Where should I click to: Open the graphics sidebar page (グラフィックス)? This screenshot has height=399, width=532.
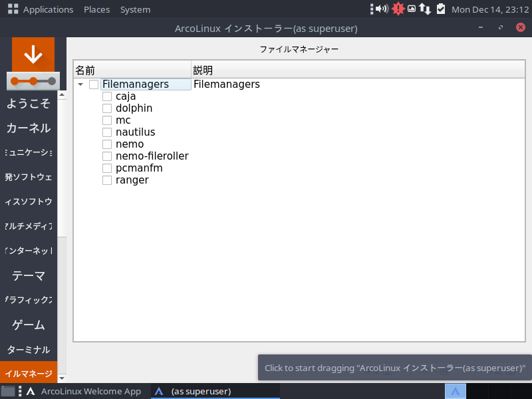29,300
